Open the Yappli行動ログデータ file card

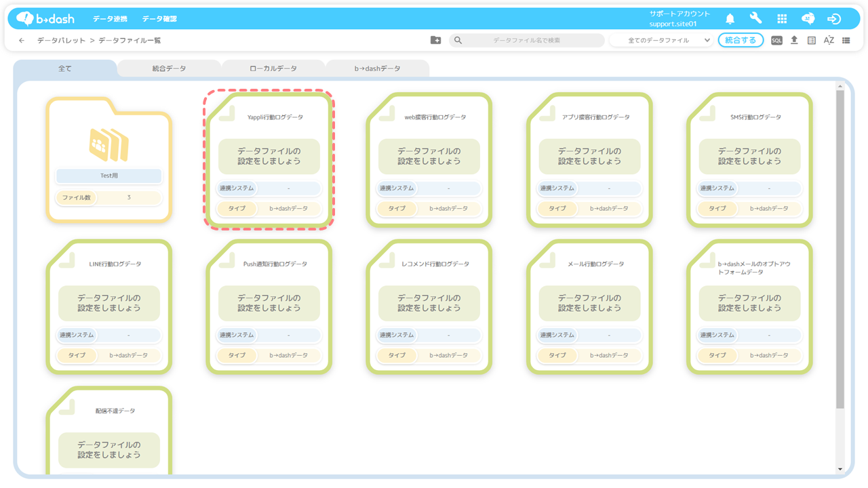point(269,160)
